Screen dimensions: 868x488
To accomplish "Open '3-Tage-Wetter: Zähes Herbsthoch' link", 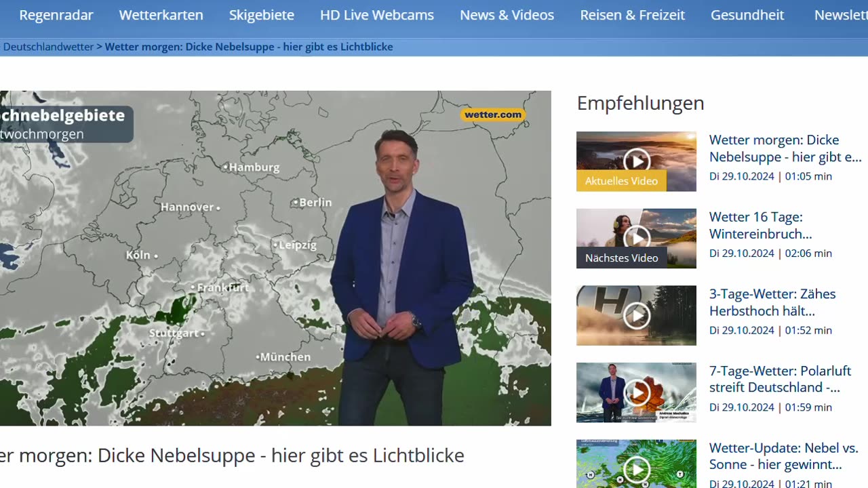I will tap(772, 302).
